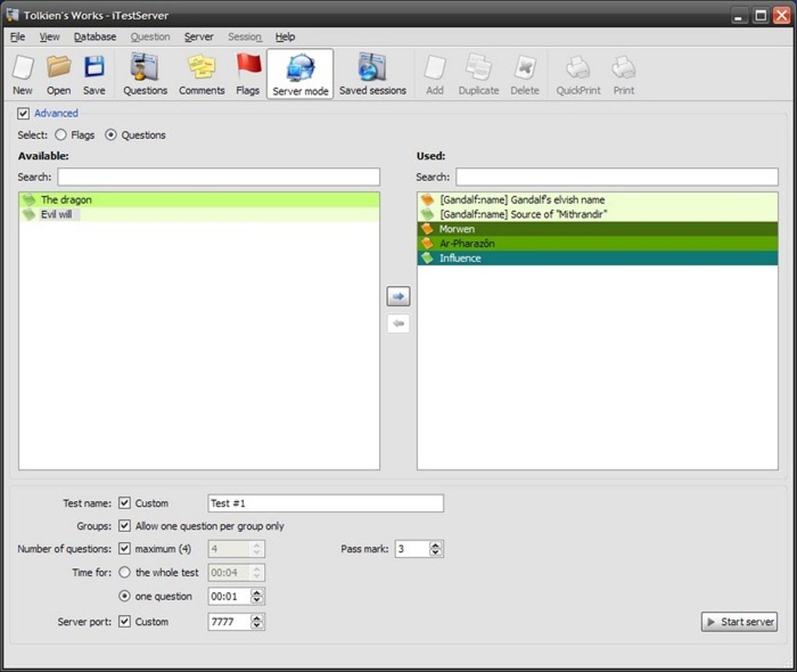The image size is (797, 672).
Task: Open the Flags toolbar icon
Action: coord(248,75)
